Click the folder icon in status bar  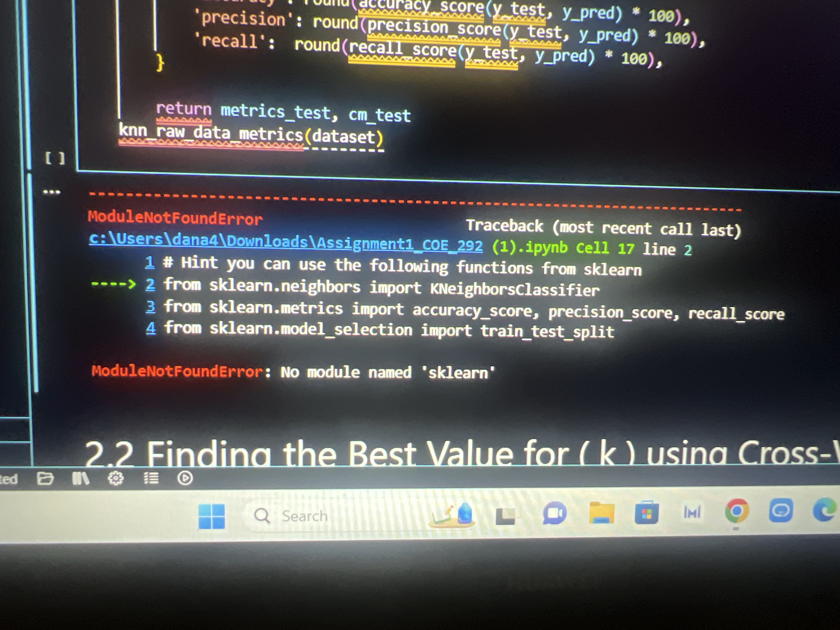point(45,478)
